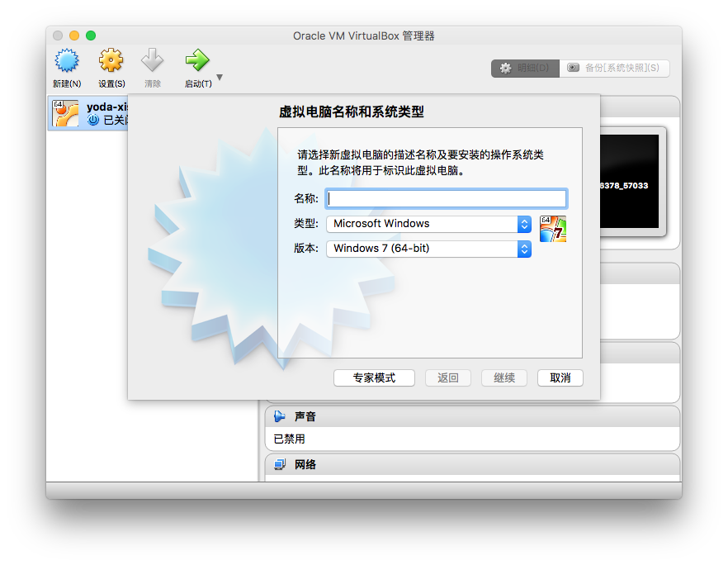Click the powered-off status icon for yoda-xi
The width and height of the screenshot is (728, 565).
pos(93,120)
